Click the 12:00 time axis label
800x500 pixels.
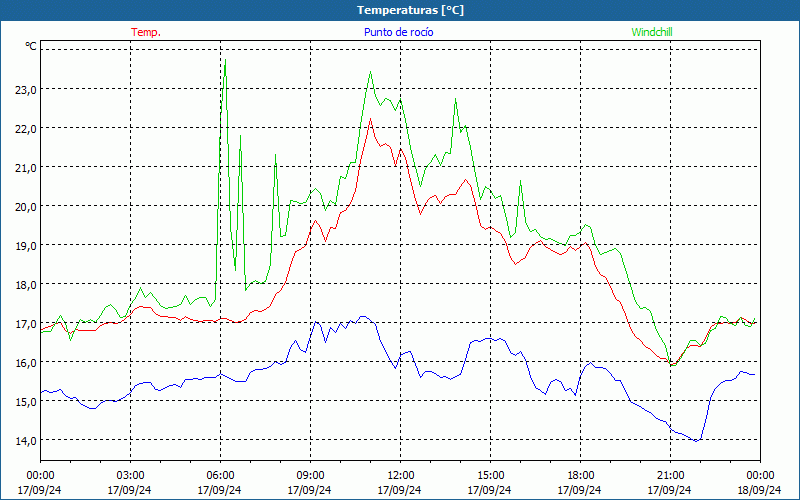coord(401,475)
